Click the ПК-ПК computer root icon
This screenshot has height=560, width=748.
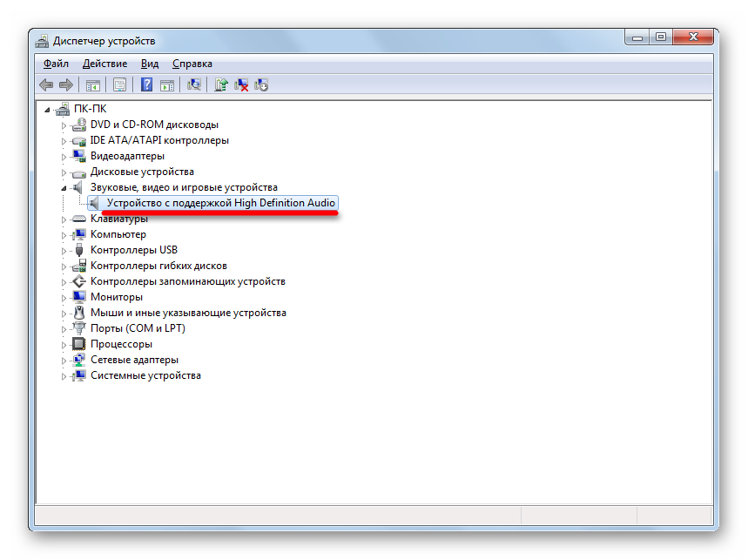63,109
